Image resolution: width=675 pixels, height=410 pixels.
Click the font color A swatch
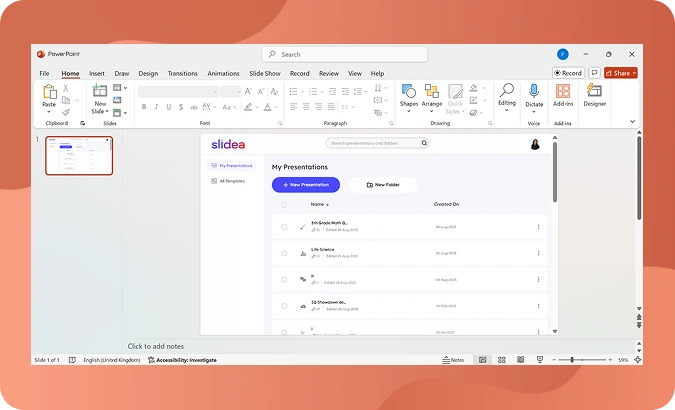[x=267, y=107]
